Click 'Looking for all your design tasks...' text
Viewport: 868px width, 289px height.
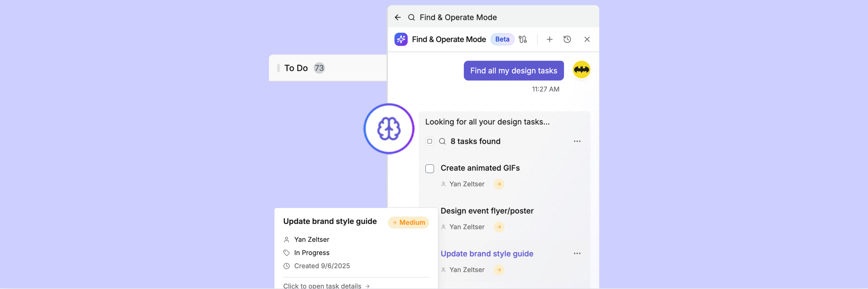[487, 122]
